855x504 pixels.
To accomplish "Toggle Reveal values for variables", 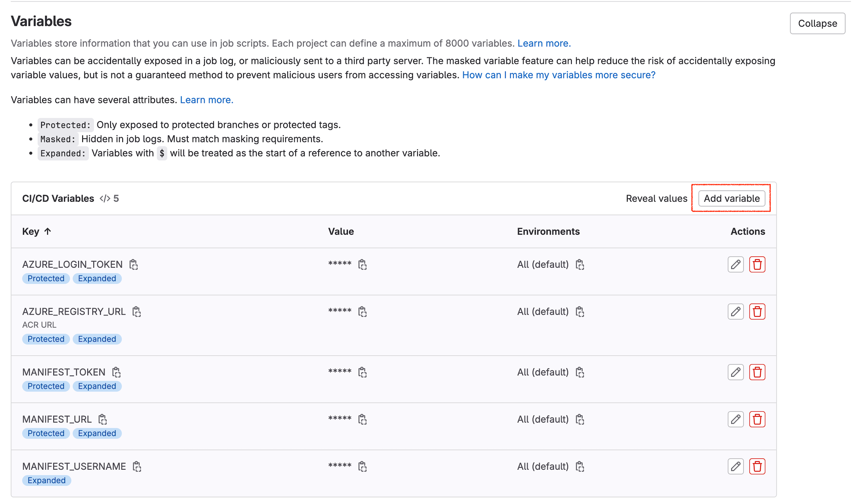I will [x=656, y=198].
